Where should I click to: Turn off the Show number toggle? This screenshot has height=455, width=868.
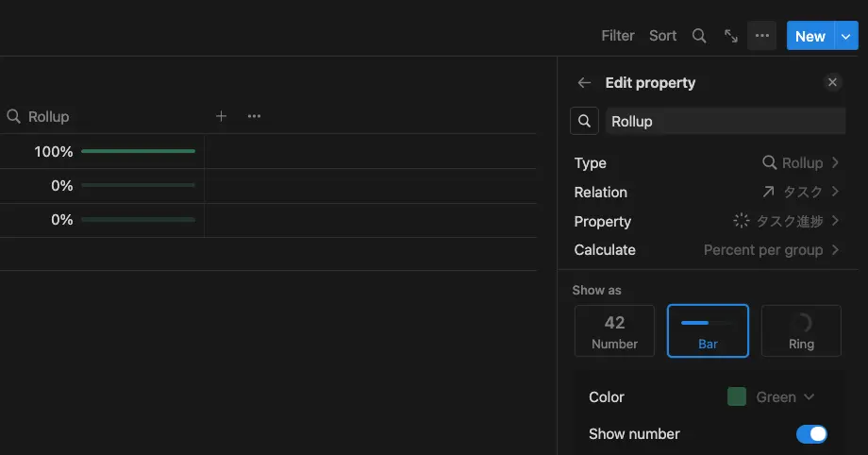811,434
